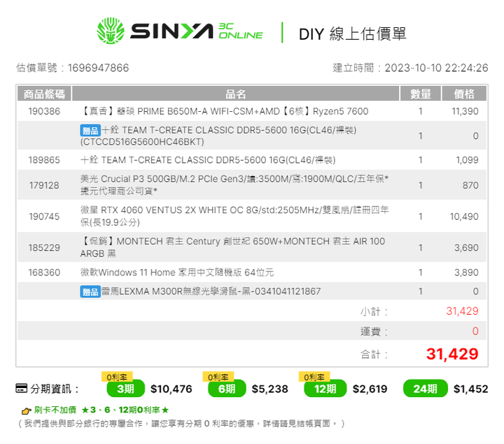This screenshot has height=444, width=504.
Task: Click the DIY 線上估價單 title
Action: tap(353, 34)
